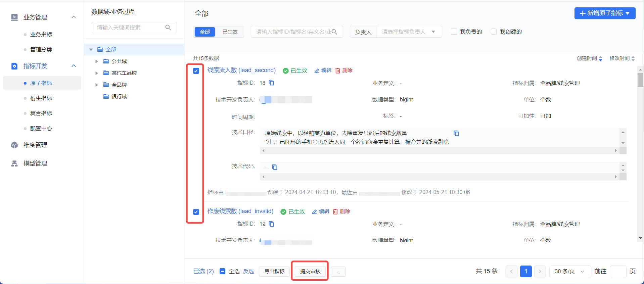Open the 作废线索数 (lead_invalid) indicator link
Viewport: 644px width, 284px height.
[x=240, y=211]
